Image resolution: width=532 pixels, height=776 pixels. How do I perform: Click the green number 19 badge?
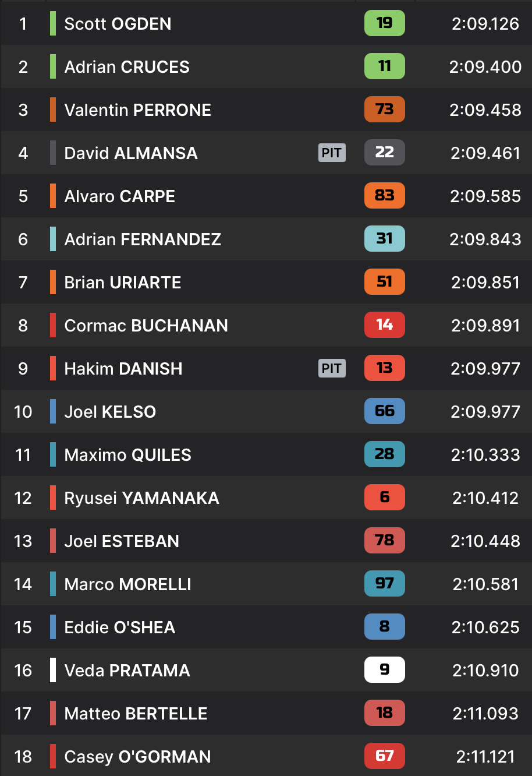tap(384, 23)
